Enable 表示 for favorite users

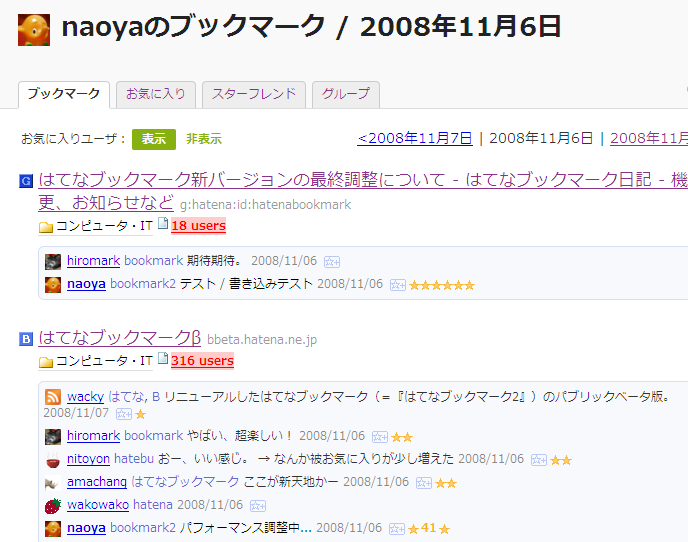click(x=154, y=139)
